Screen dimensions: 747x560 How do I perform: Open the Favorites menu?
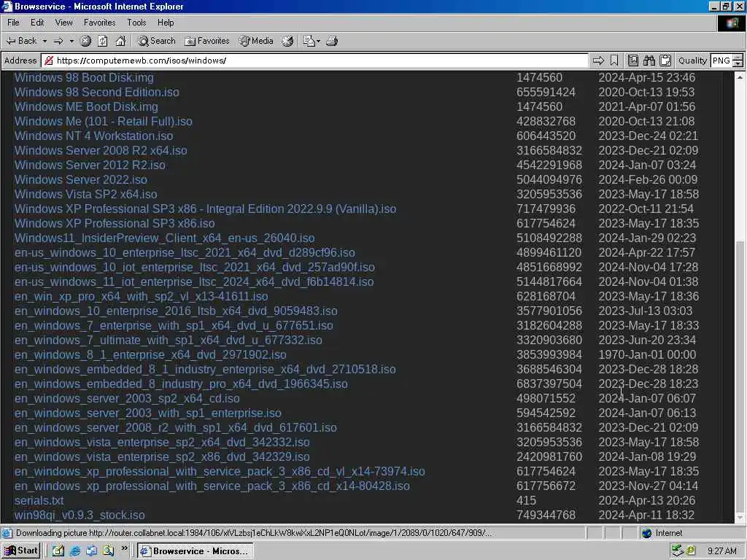99,23
